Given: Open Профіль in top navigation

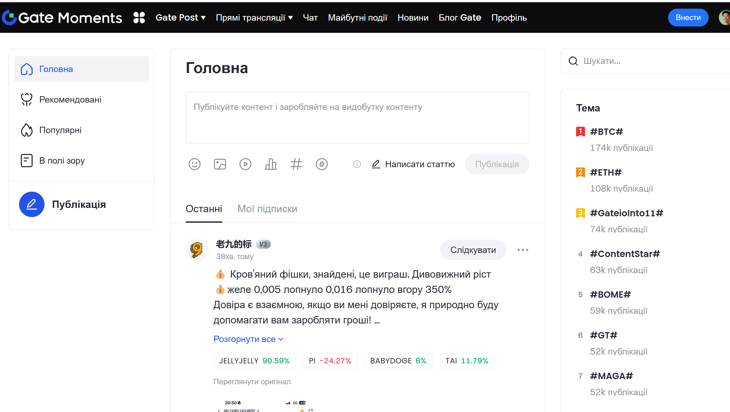Looking at the screenshot, I should [509, 18].
